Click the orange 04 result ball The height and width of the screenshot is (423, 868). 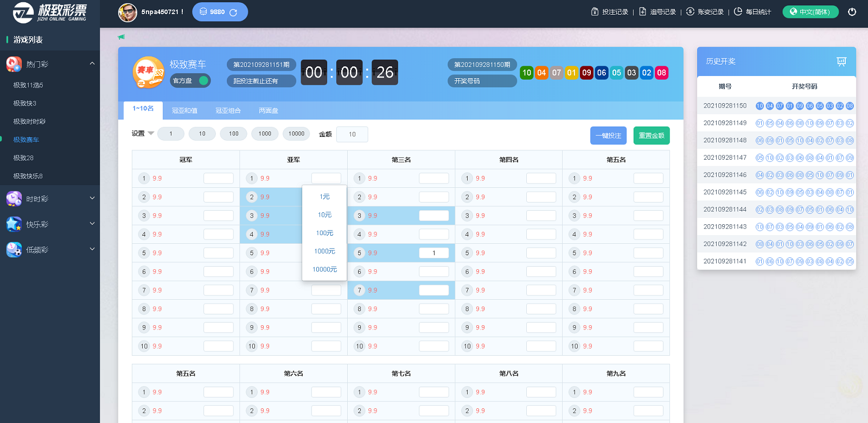coord(541,73)
